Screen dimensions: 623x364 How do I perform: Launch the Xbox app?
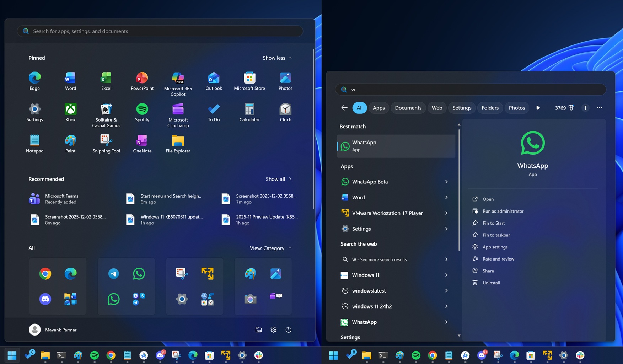tap(70, 113)
